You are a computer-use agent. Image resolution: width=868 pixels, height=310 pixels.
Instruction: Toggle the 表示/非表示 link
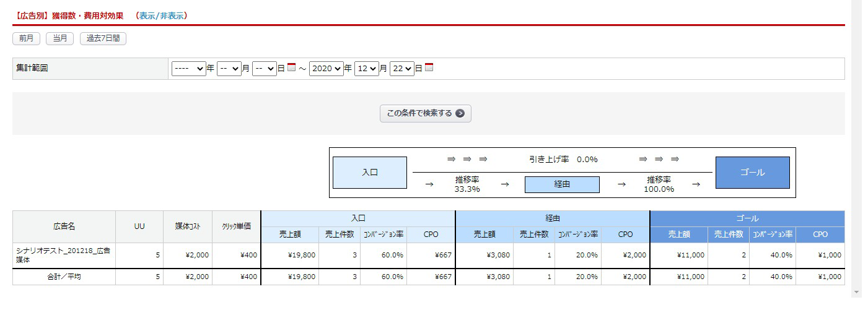tap(162, 16)
